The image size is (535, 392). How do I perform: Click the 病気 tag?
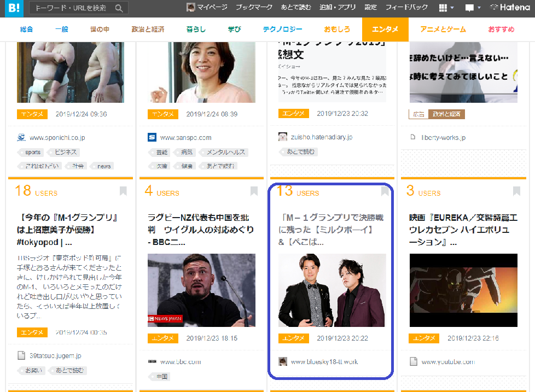(185, 153)
